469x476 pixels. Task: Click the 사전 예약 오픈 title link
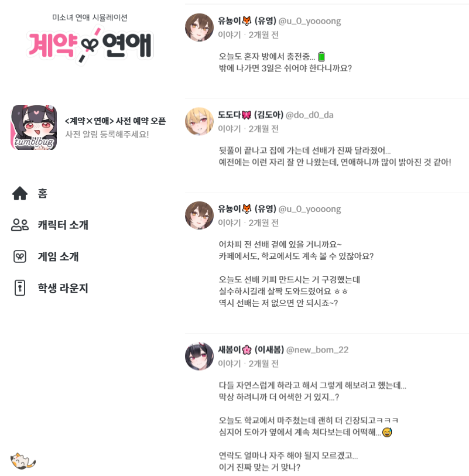pyautogui.click(x=115, y=121)
